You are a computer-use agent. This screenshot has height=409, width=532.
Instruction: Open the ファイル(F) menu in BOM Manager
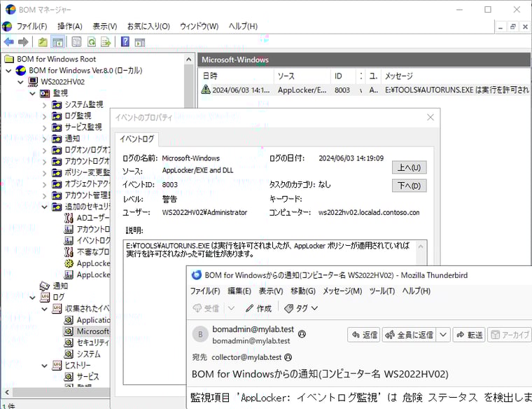[32, 26]
